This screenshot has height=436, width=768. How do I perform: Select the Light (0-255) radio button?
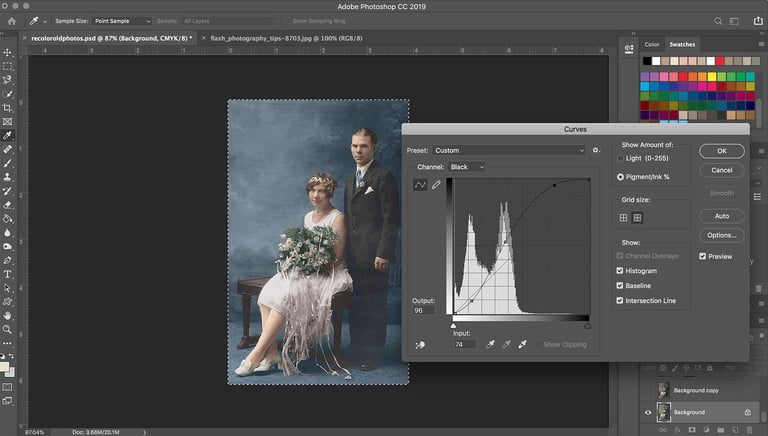coord(620,158)
